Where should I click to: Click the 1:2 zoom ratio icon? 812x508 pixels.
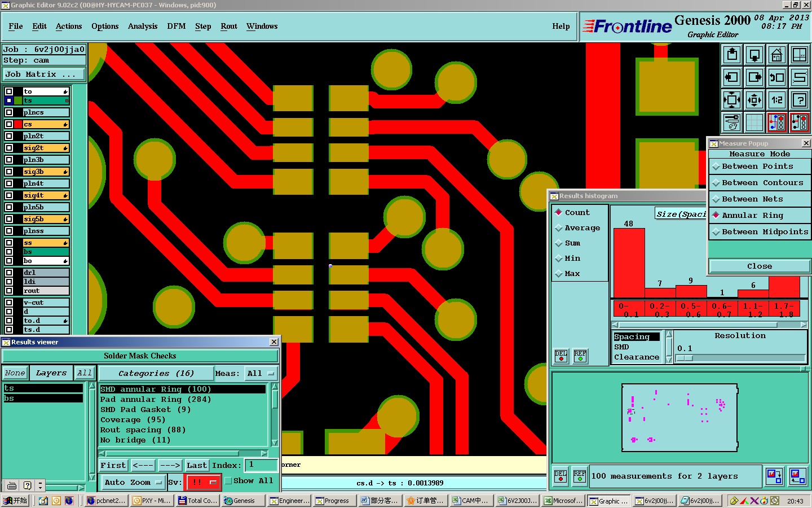(777, 100)
